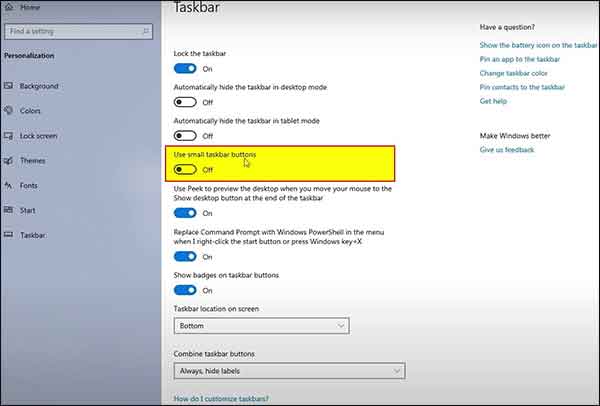This screenshot has width=600, height=406.
Task: Click 'Make Windows better' text
Action: (515, 136)
